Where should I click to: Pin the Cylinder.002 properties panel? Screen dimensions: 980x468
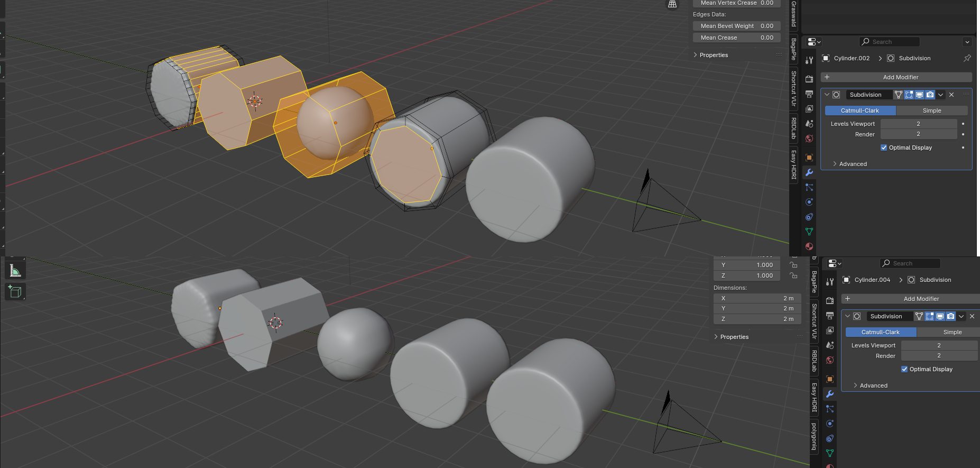(x=967, y=58)
